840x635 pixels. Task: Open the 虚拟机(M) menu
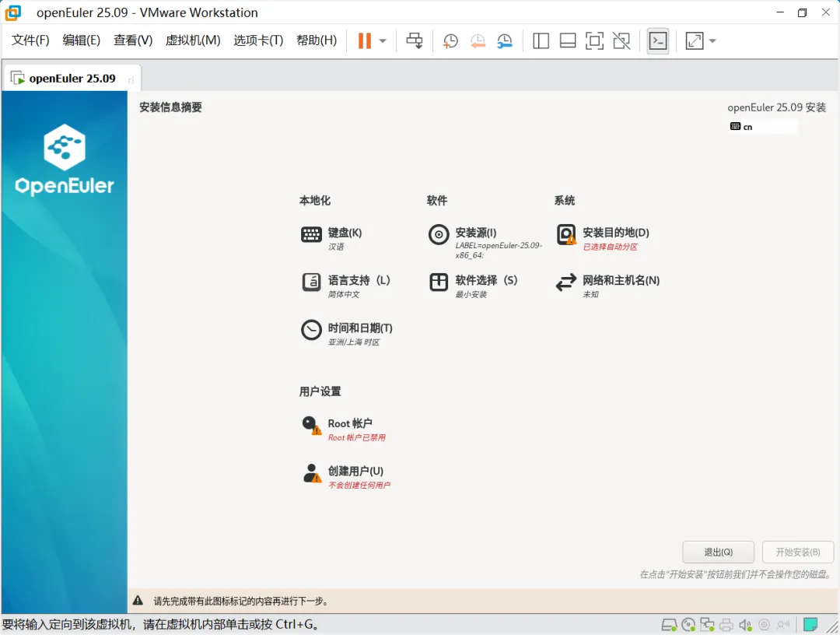[193, 40]
